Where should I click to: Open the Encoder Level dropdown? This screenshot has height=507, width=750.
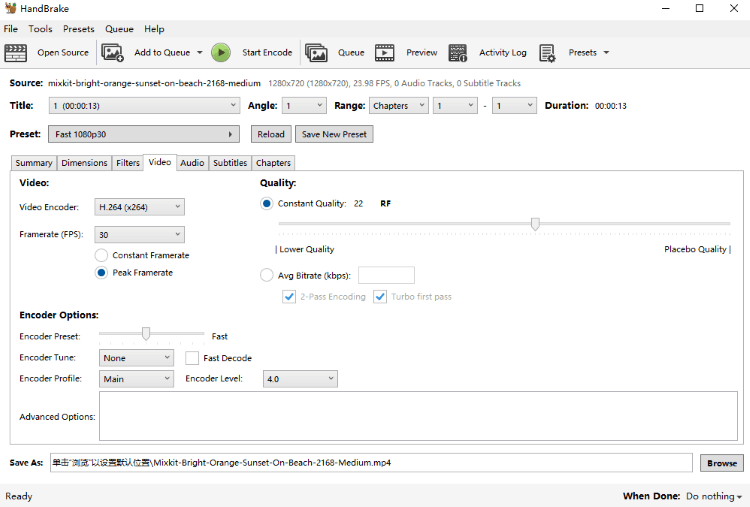pos(300,379)
